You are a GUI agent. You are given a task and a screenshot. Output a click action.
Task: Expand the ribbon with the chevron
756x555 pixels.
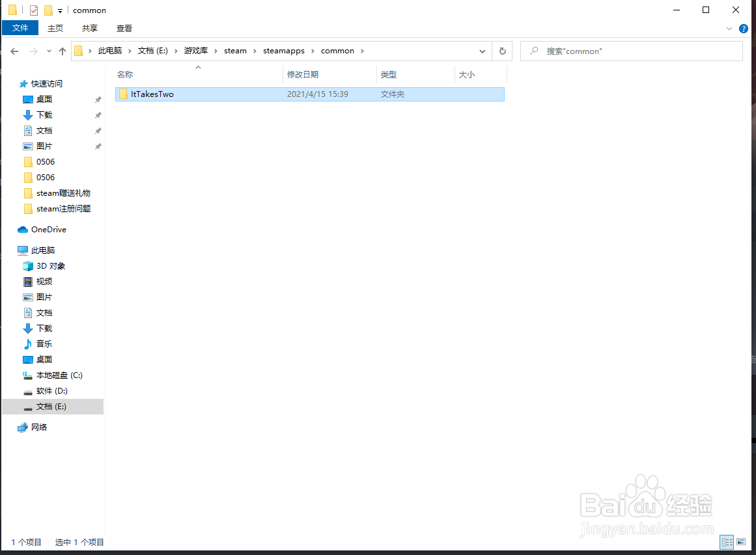729,29
